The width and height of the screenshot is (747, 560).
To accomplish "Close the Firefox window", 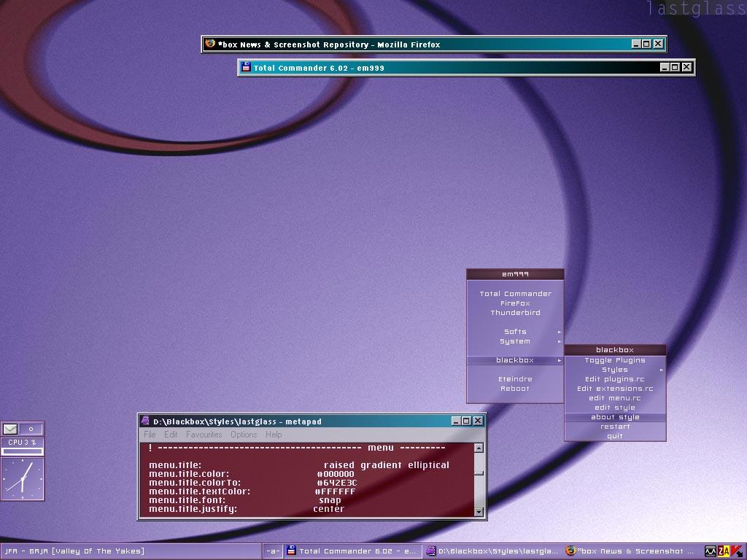I will (659, 44).
